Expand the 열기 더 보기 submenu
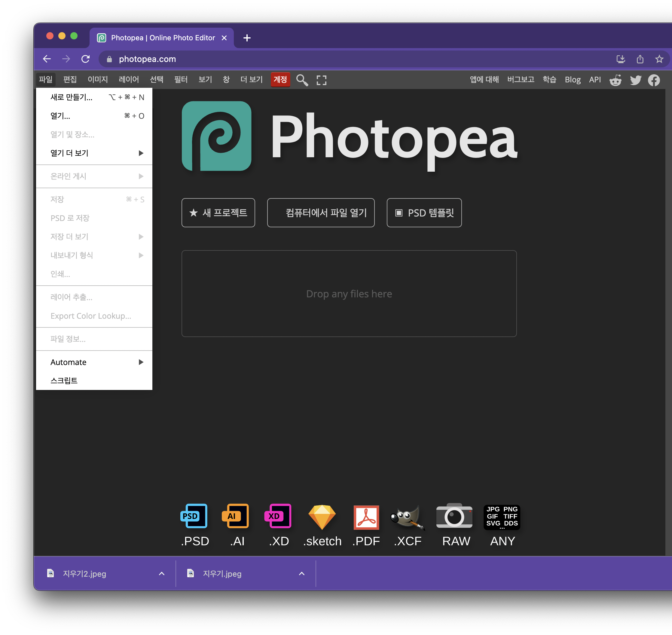Image resolution: width=672 pixels, height=635 pixels. click(x=94, y=153)
